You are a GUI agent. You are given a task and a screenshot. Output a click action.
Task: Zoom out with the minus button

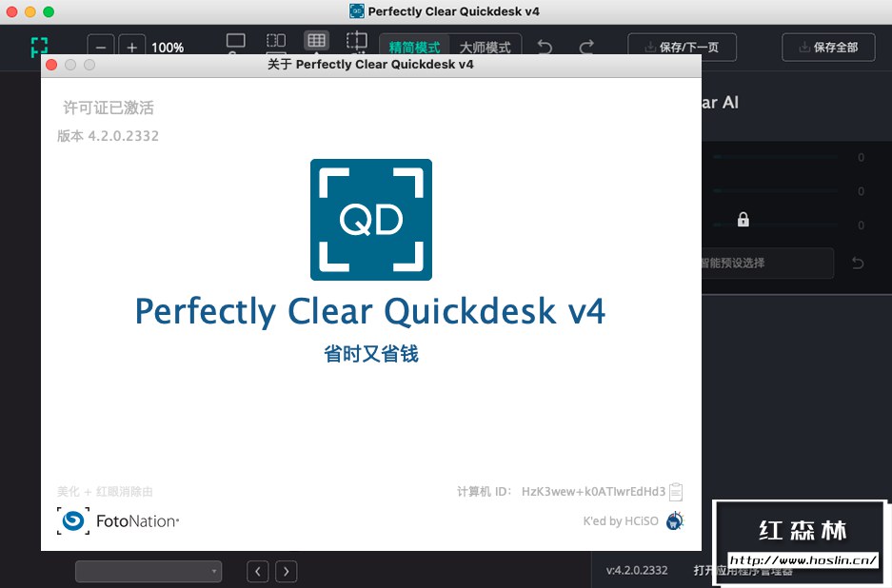[101, 47]
